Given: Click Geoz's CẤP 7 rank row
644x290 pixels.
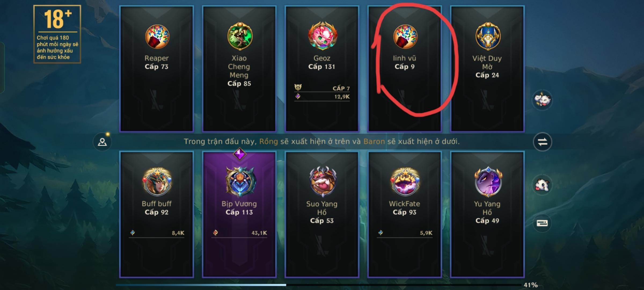Looking at the screenshot, I should pyautogui.click(x=322, y=88).
